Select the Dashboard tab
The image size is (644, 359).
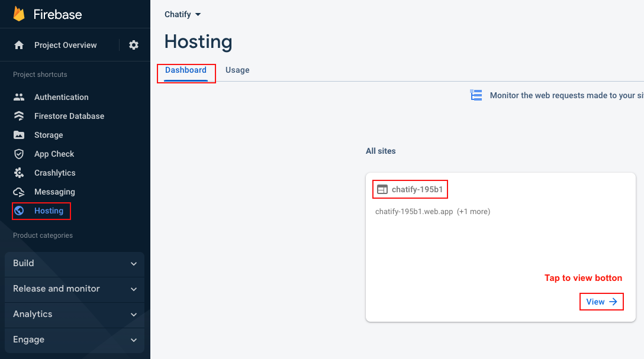[186, 70]
